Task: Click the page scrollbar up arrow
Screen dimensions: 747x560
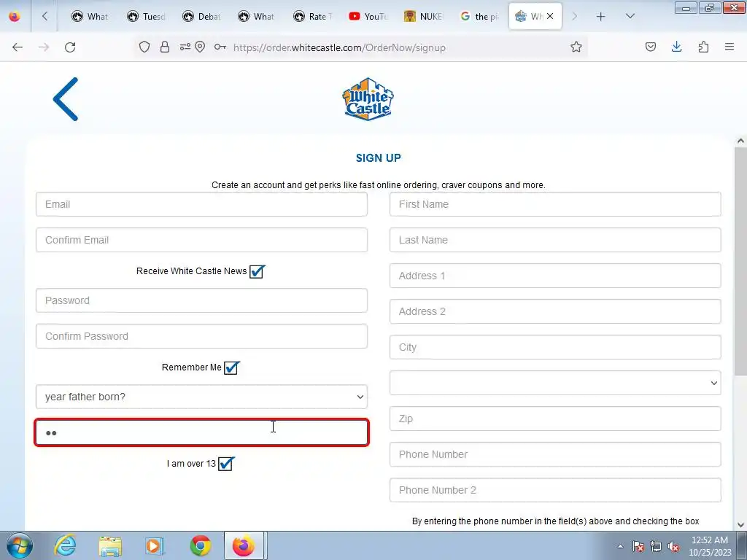Action: point(740,141)
